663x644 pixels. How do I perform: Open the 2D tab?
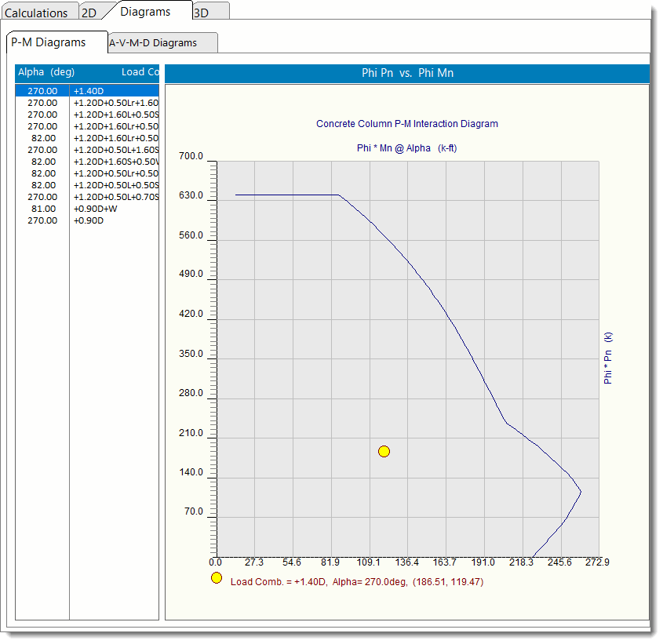pyautogui.click(x=89, y=13)
